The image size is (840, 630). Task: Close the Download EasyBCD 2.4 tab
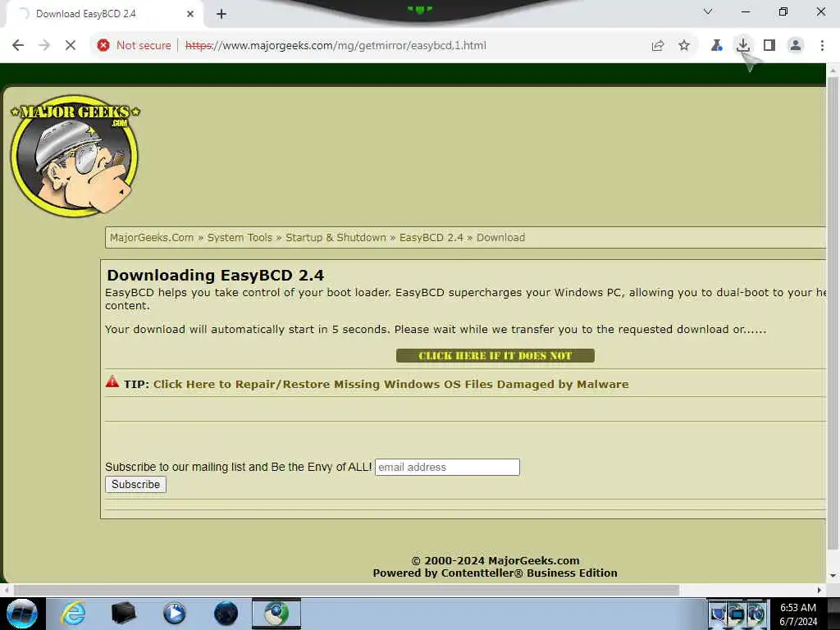click(190, 14)
